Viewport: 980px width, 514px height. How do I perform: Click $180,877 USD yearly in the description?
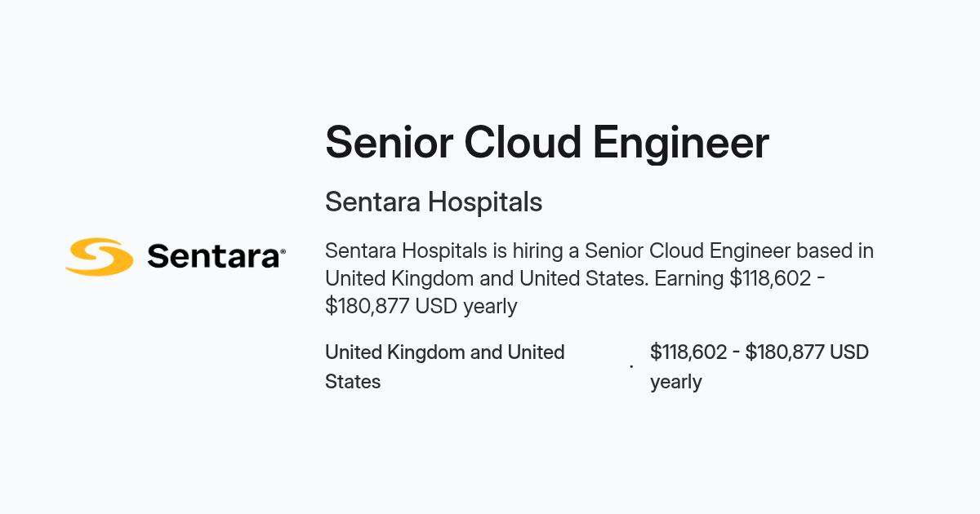pos(421,306)
